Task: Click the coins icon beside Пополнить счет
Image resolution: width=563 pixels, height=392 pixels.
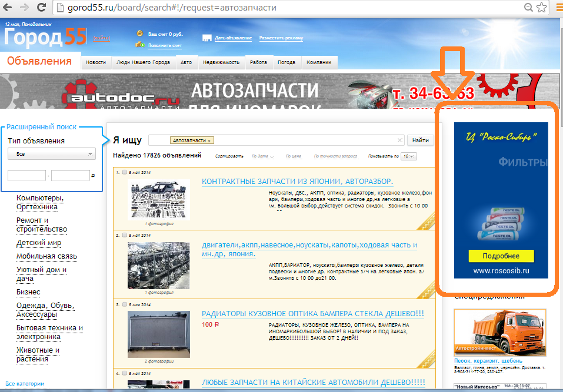Action: click(140, 45)
